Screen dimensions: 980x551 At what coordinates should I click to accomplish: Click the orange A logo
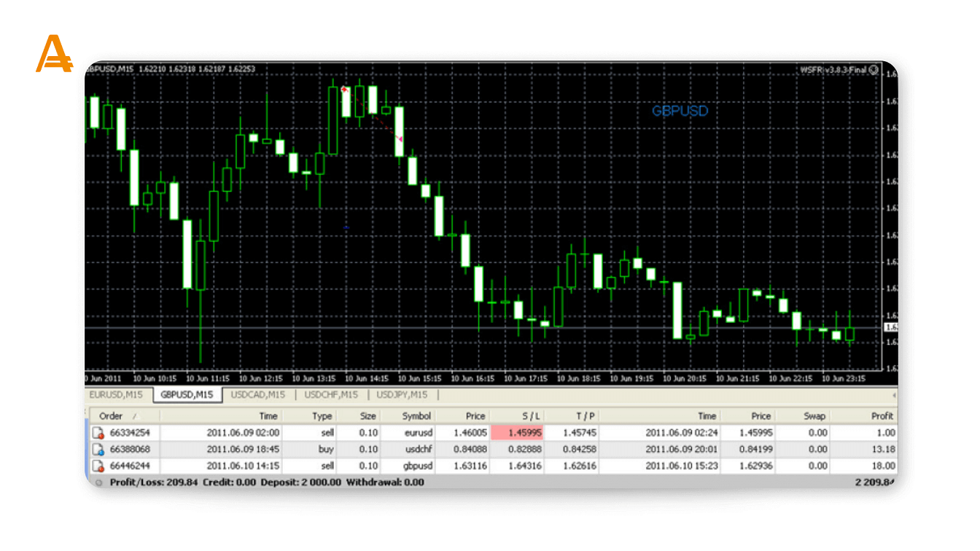[54, 55]
